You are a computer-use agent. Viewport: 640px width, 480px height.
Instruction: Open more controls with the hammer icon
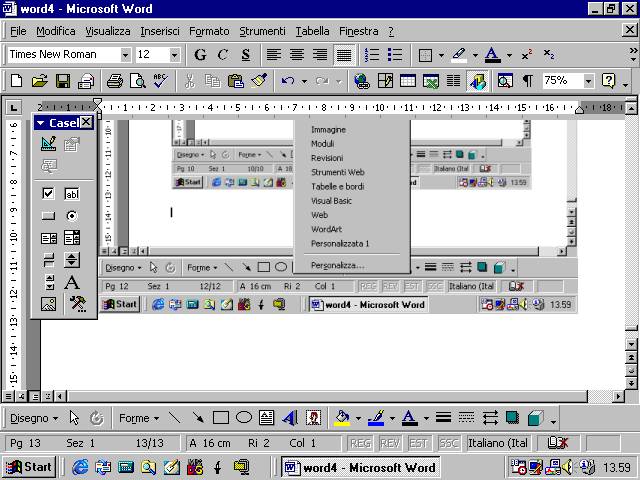pos(77,304)
